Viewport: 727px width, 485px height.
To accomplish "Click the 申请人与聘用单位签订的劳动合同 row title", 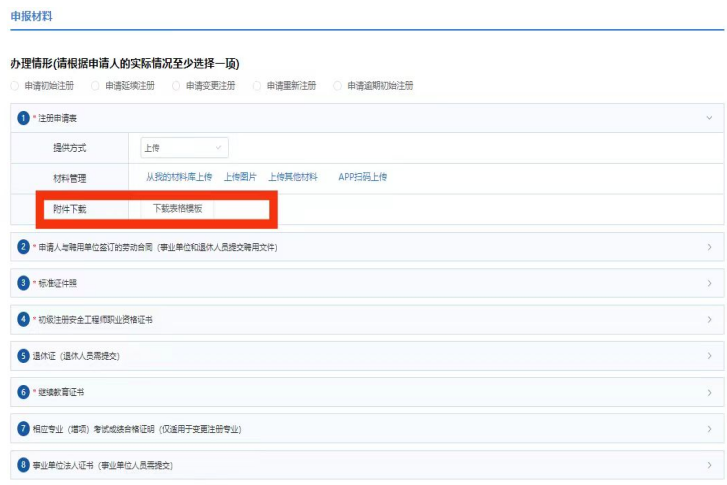I will pos(158,248).
